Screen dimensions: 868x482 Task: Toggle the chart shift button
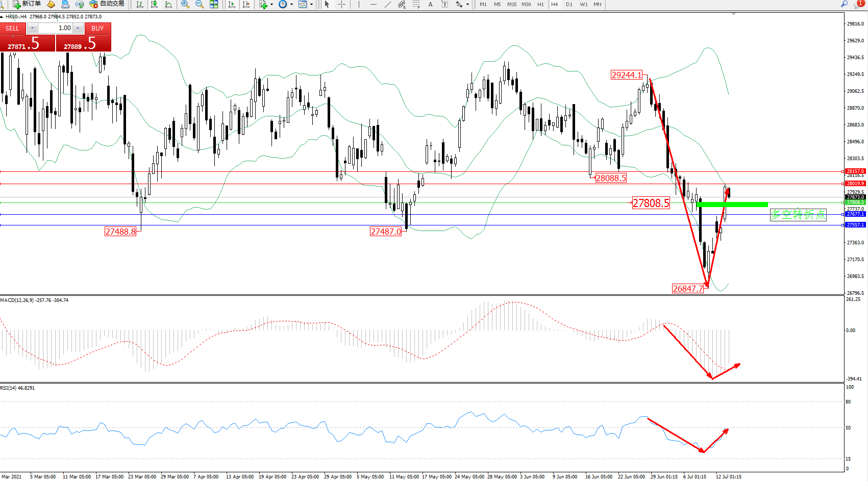point(246,4)
